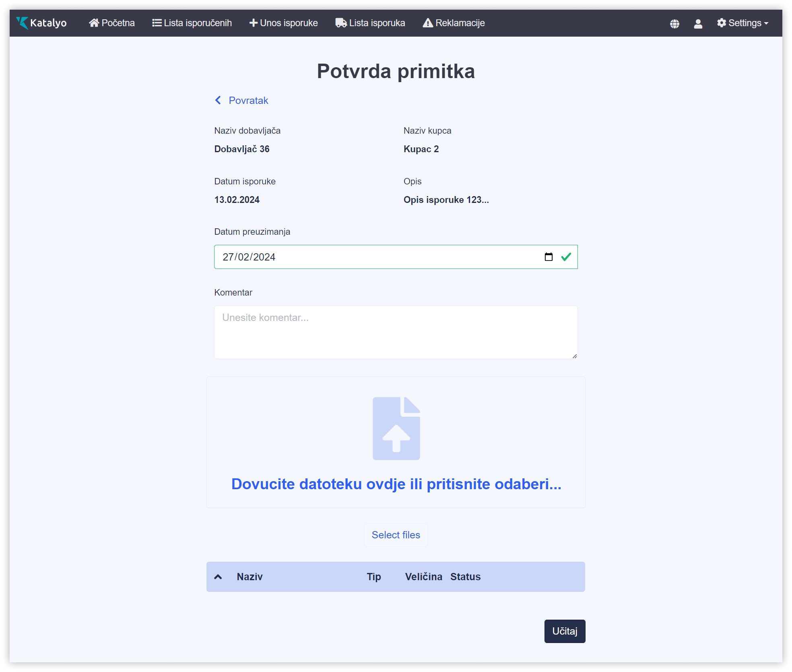Image resolution: width=792 pixels, height=672 pixels.
Task: Open the user profile icon
Action: pos(698,24)
